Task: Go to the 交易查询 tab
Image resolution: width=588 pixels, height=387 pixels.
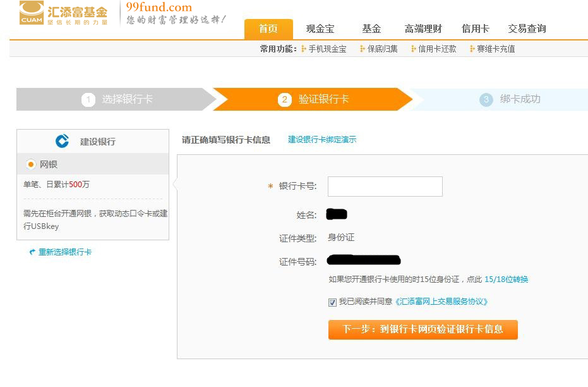Action: (x=527, y=29)
